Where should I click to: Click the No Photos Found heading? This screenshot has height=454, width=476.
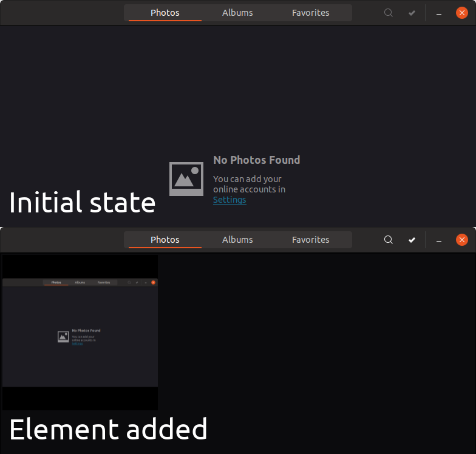pyautogui.click(x=256, y=160)
